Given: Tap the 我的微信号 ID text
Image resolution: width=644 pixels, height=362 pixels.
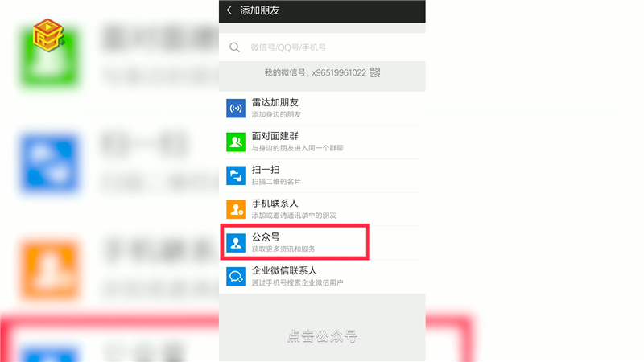Looking at the screenshot, I should (315, 72).
